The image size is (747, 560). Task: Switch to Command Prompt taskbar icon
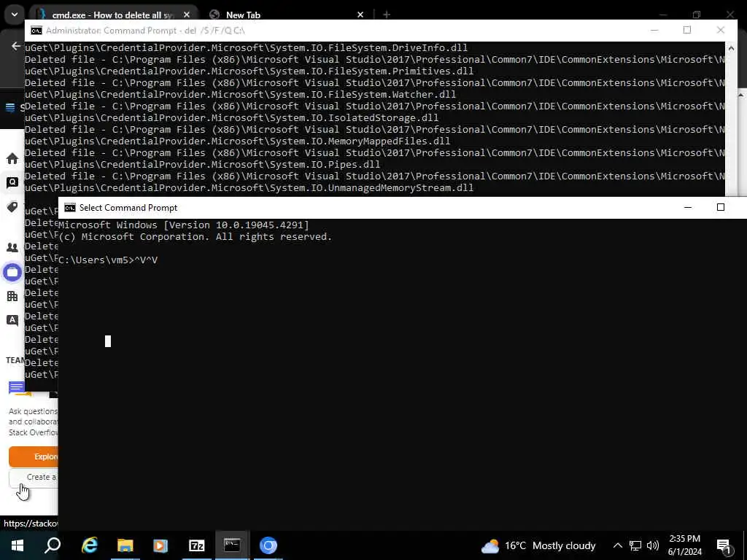click(232, 545)
